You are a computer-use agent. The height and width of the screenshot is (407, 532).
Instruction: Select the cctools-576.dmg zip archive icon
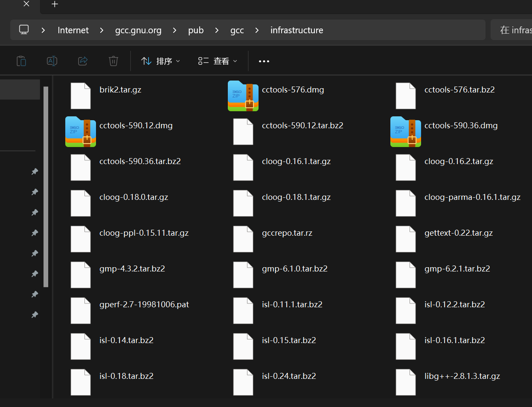(243, 96)
